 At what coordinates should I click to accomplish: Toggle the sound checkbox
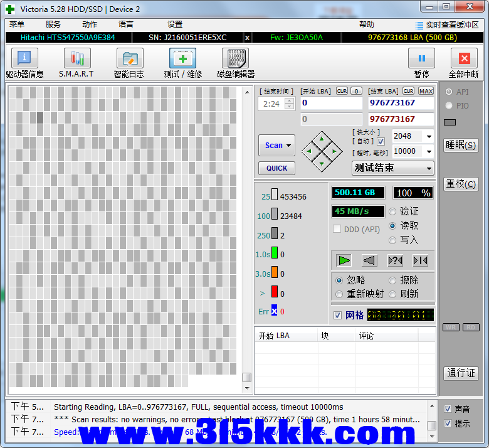[x=448, y=408]
